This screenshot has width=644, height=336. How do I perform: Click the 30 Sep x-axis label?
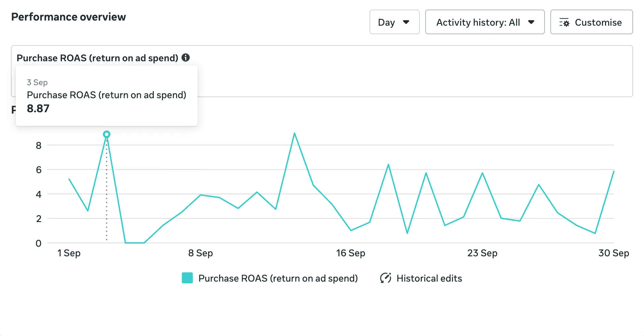614,253
